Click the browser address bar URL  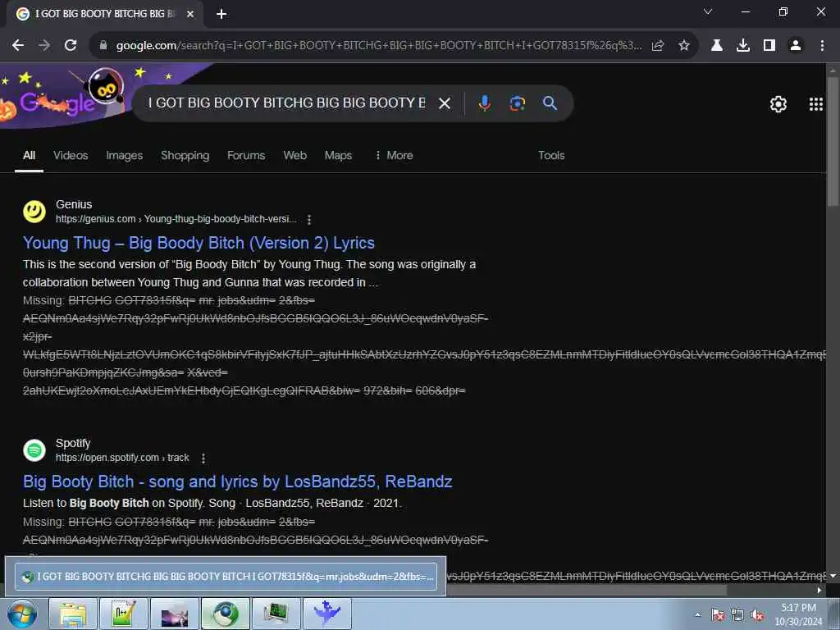(x=378, y=46)
